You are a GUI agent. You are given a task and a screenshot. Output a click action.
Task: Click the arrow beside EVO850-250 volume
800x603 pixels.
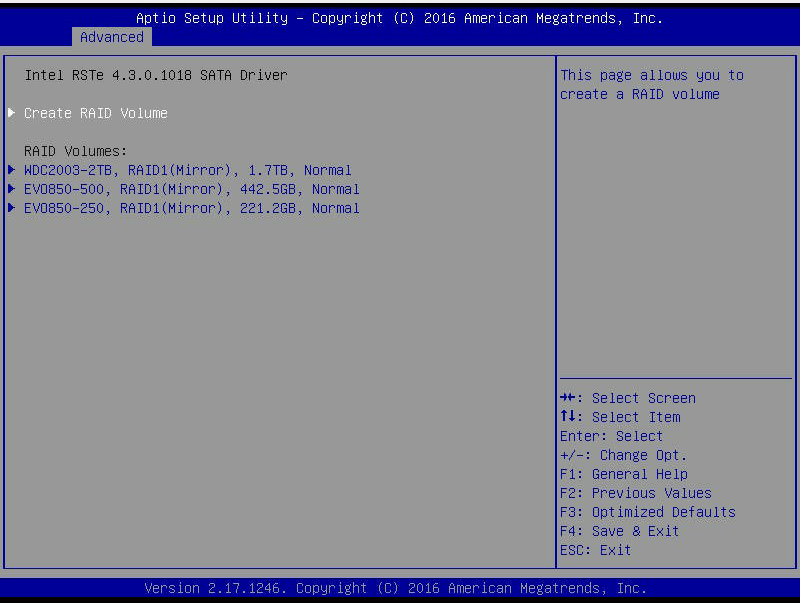11,208
